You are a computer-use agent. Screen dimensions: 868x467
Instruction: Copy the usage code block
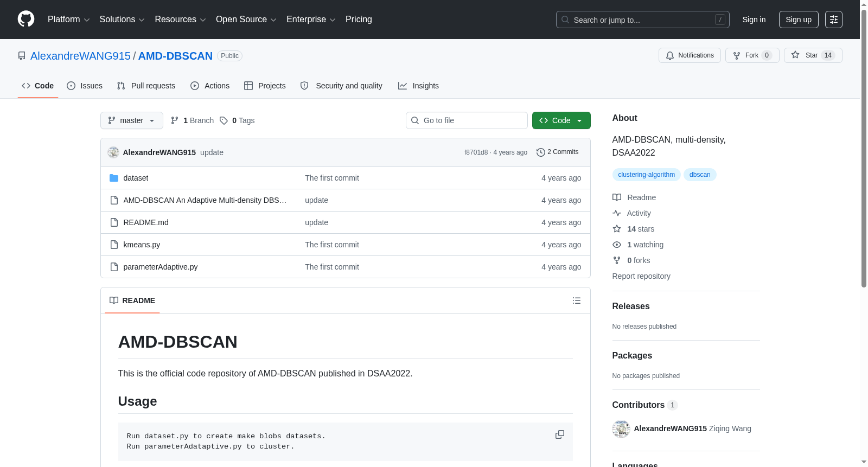[x=560, y=434]
